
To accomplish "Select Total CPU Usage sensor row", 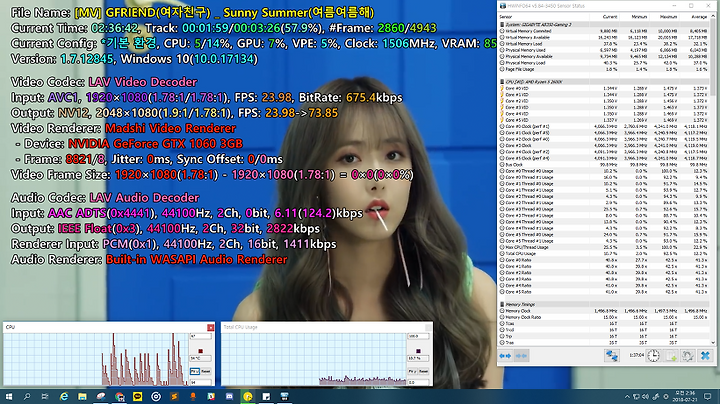I will click(x=604, y=253).
